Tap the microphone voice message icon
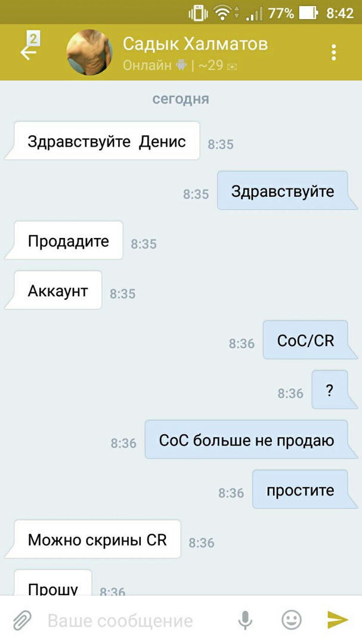 point(245,620)
